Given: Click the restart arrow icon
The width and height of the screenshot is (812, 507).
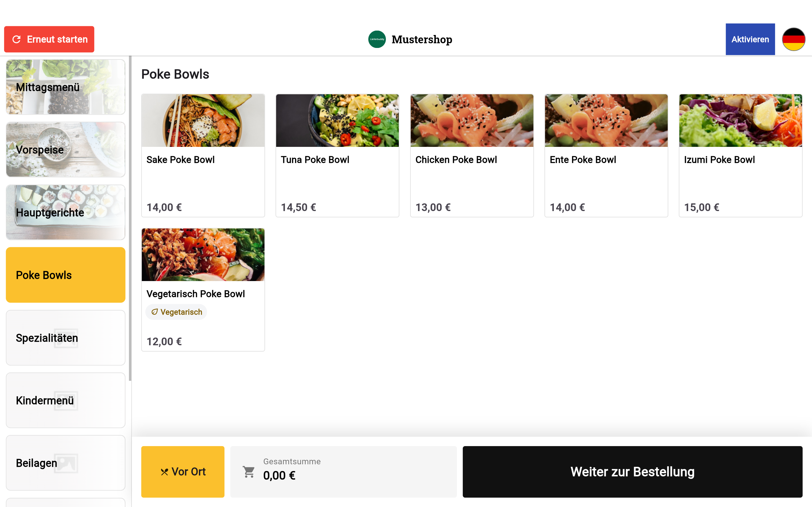Looking at the screenshot, I should pyautogui.click(x=17, y=39).
